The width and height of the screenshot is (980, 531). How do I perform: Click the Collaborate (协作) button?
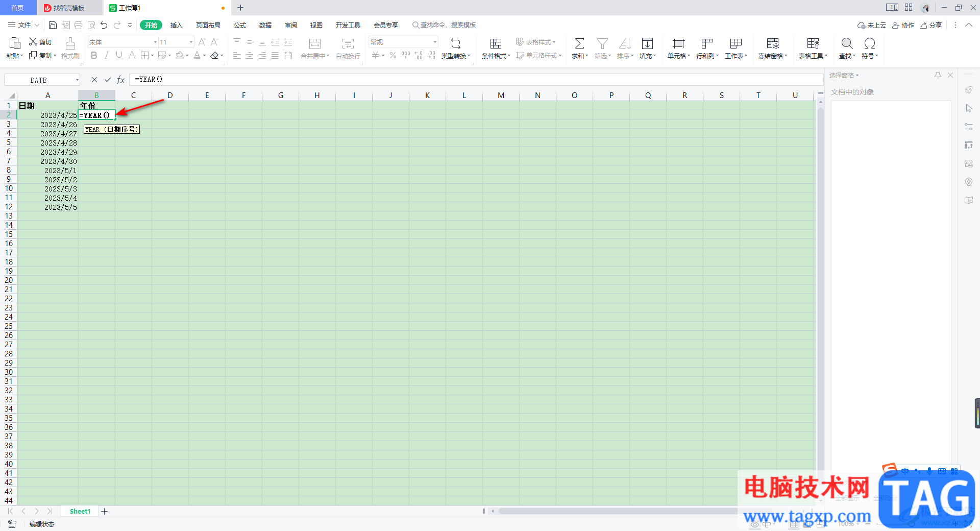pos(903,25)
